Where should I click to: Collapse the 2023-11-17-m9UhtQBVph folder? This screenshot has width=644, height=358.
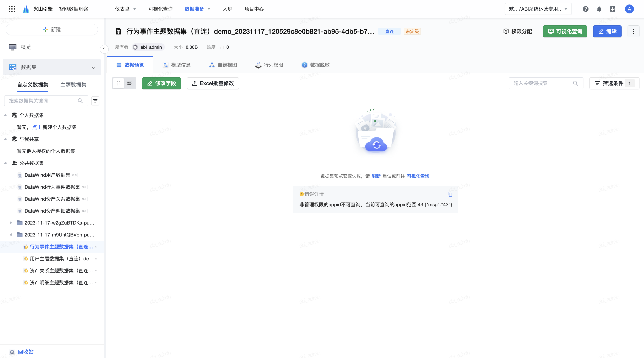pos(10,235)
